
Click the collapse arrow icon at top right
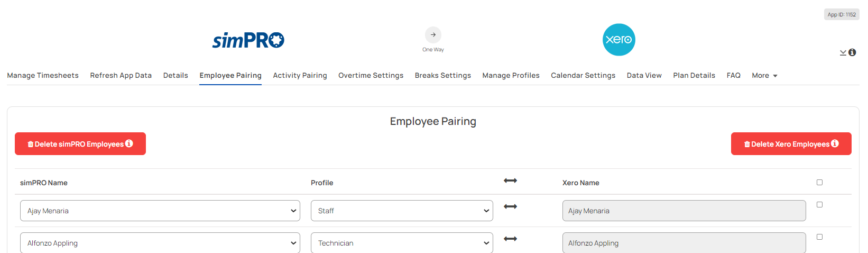coord(843,52)
